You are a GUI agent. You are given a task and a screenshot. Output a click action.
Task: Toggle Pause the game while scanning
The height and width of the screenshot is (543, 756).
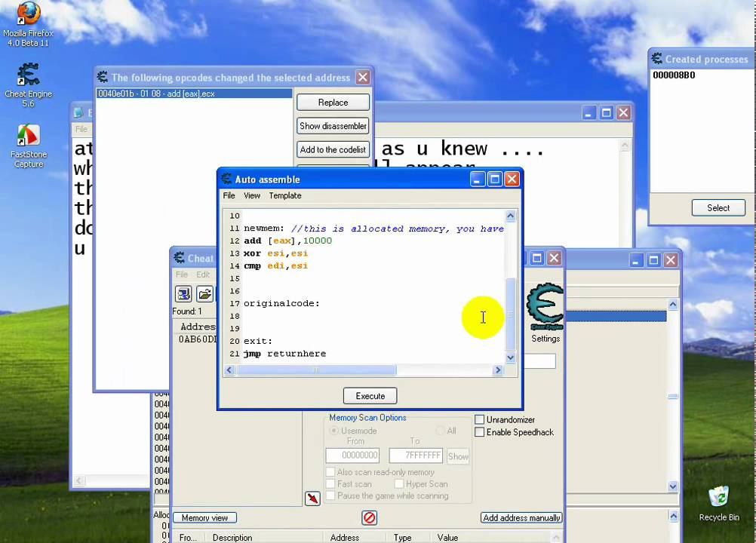pos(330,495)
